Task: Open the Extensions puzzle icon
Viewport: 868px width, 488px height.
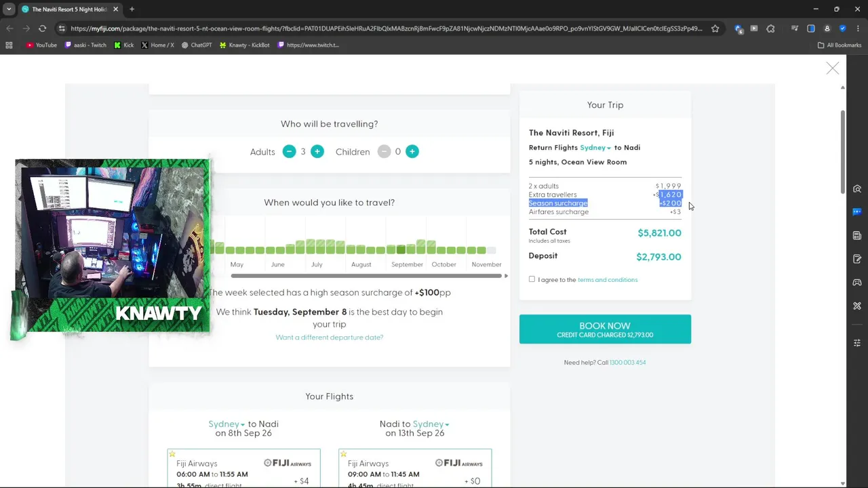Action: click(770, 28)
